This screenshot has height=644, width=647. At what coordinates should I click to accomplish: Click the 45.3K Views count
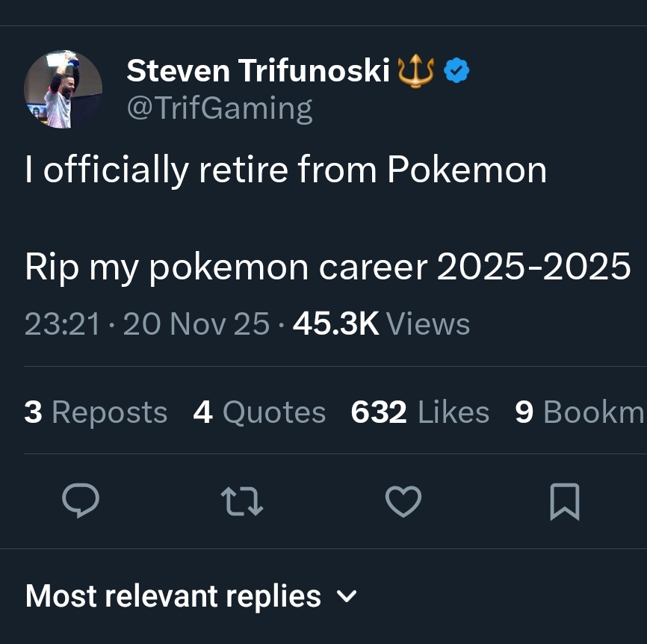click(x=381, y=323)
